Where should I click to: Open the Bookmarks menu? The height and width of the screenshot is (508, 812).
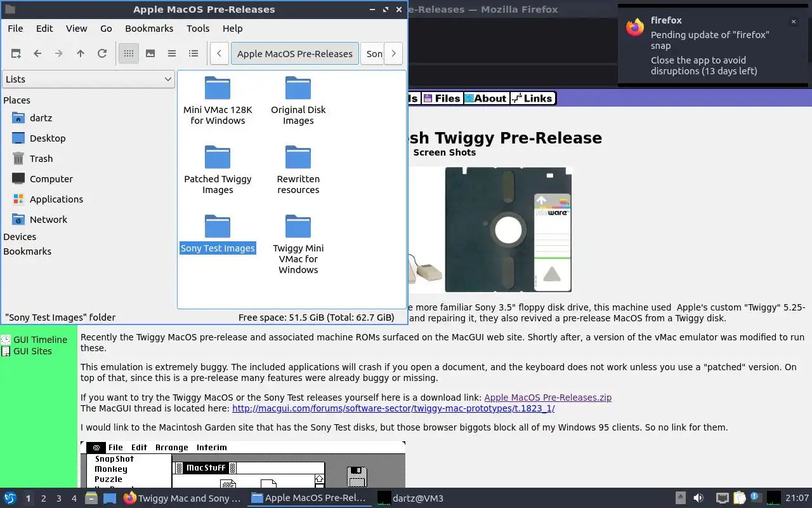click(149, 29)
